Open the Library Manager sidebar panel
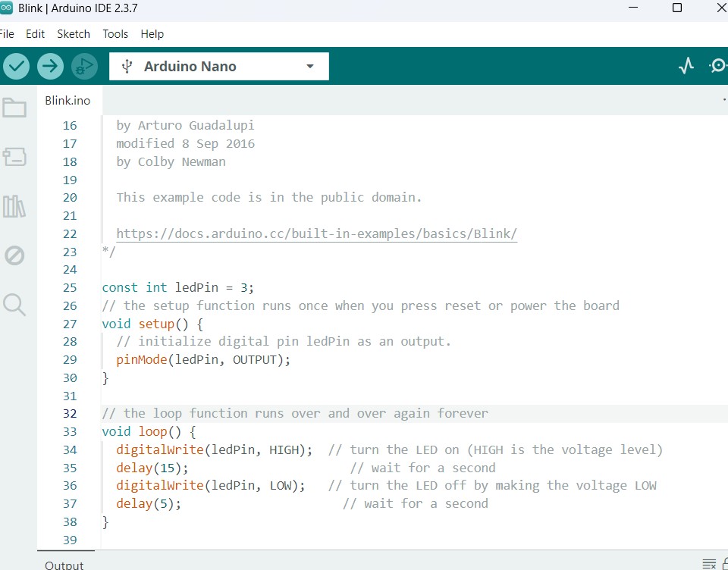 (x=14, y=206)
